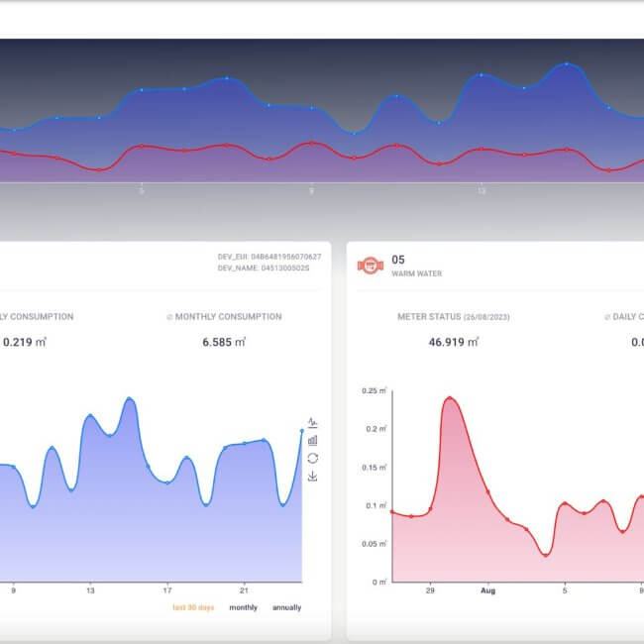Click the 6.585 m³ monthly value
Screen dimensions: 644x644
(224, 342)
